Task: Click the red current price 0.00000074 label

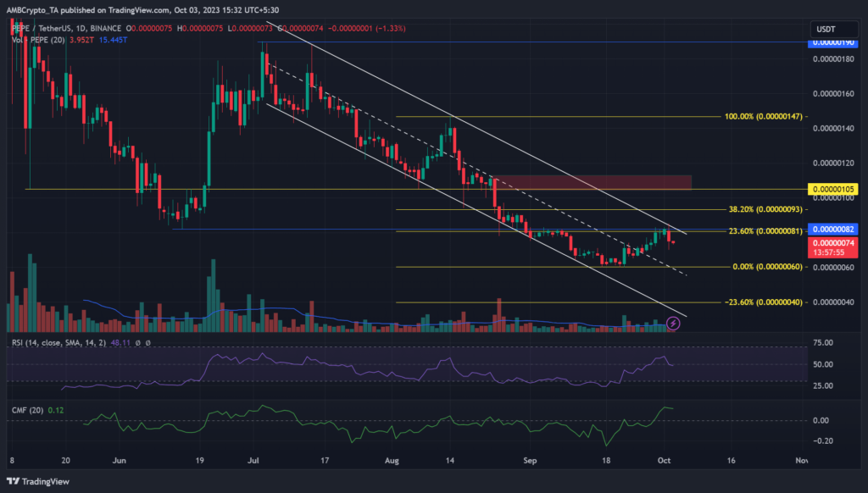Action: 833,242
